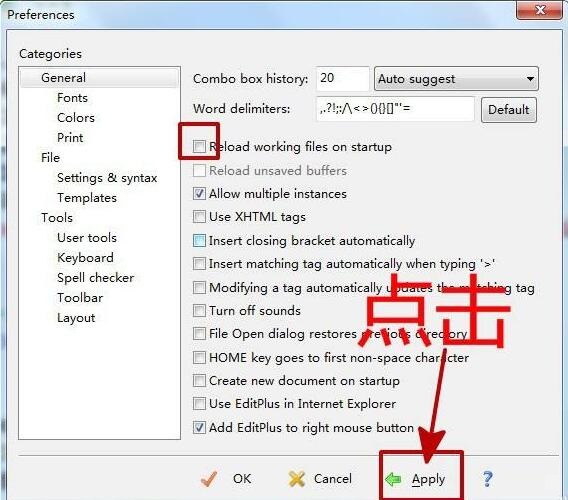
Task: Open the Layout category
Action: point(76,318)
